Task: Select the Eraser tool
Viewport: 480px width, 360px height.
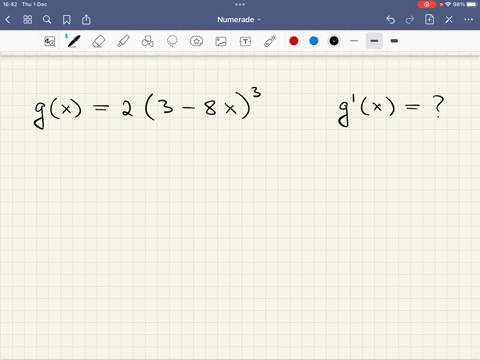Action: pos(99,41)
